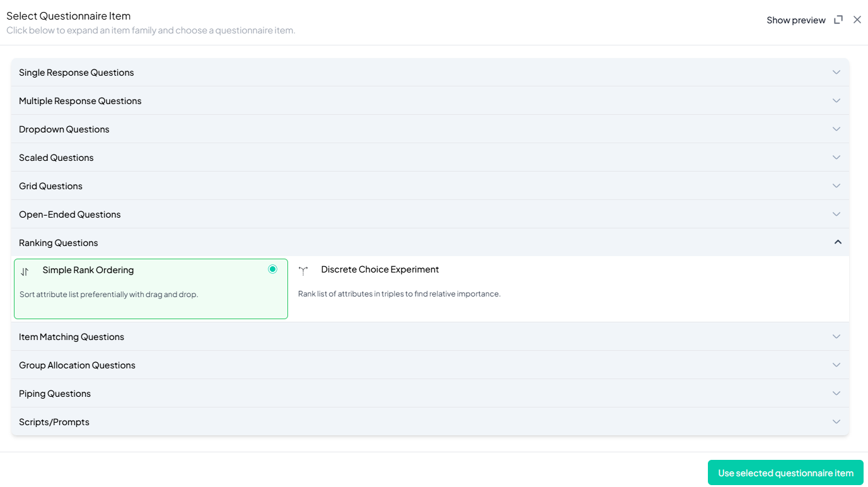This screenshot has width=868, height=487.
Task: Select the Simple Rank Ordering radio button
Action: click(272, 269)
